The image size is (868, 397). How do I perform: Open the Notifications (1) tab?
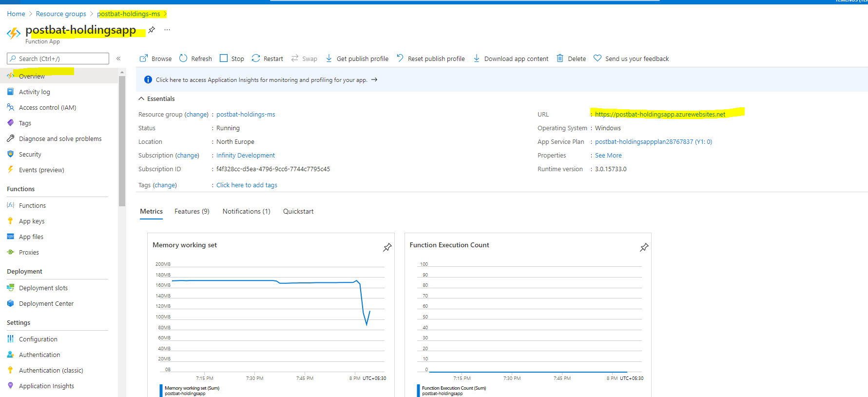[246, 211]
